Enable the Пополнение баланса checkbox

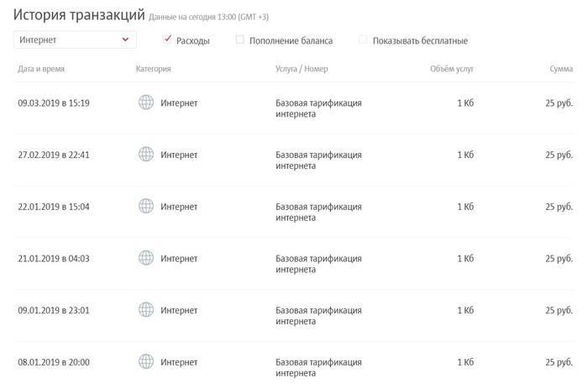240,39
